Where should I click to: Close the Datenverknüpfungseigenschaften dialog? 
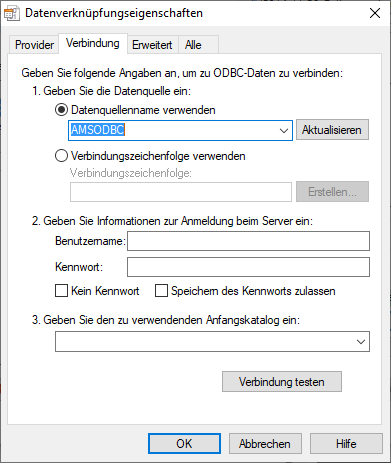click(375, 13)
